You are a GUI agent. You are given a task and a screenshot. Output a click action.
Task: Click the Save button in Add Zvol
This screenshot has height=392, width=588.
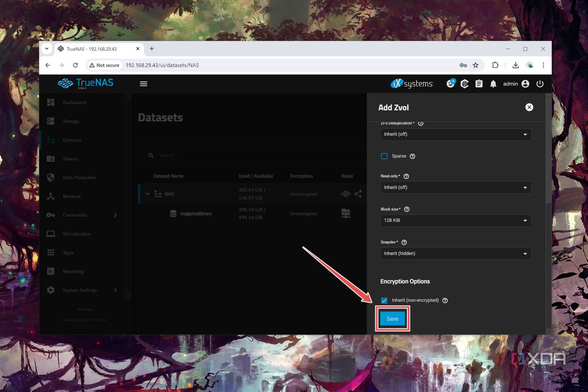click(x=392, y=319)
